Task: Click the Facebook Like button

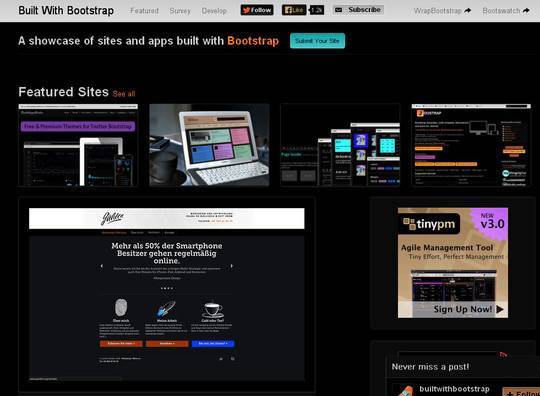Action: point(294,10)
